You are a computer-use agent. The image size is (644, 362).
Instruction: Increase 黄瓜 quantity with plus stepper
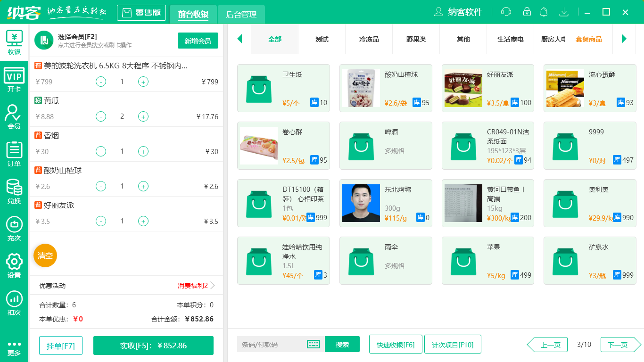143,116
